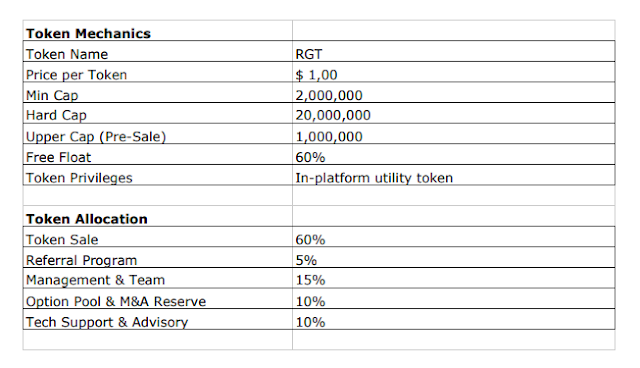Select the In-platform utility token cell

pos(453,175)
